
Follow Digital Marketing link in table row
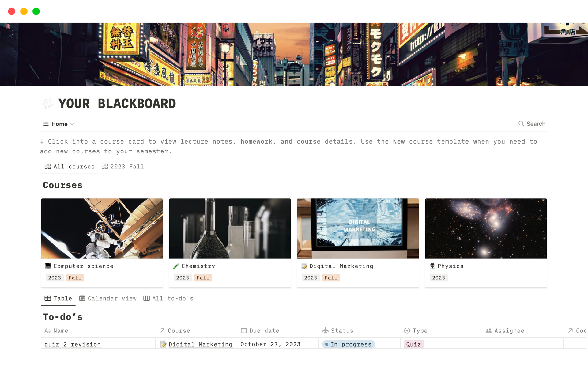pos(200,344)
